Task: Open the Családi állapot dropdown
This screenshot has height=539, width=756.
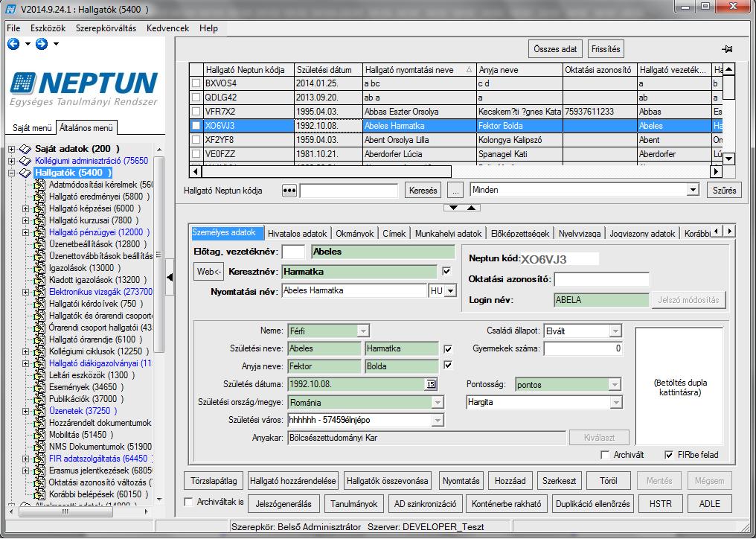Action: coord(615,331)
